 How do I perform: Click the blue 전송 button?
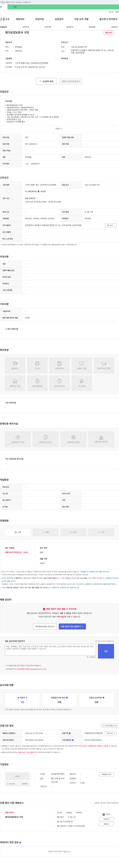(106, 651)
